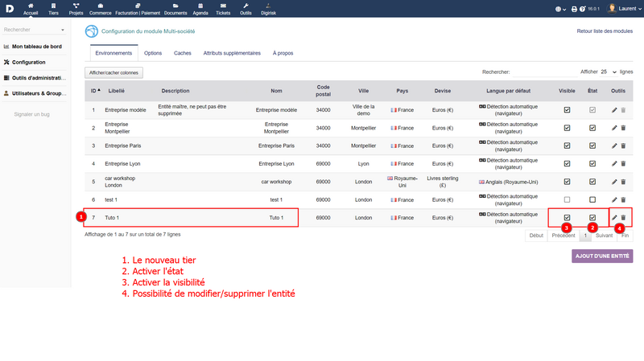
Task: Open the Tiers module
Action: click(x=53, y=9)
